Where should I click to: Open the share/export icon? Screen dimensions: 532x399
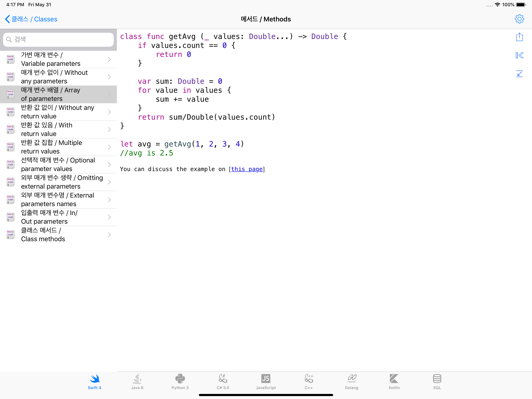click(x=520, y=37)
